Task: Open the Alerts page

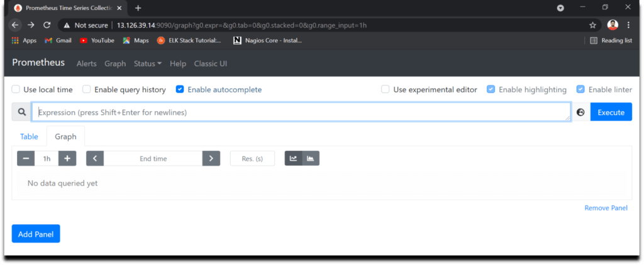Action: (x=86, y=63)
